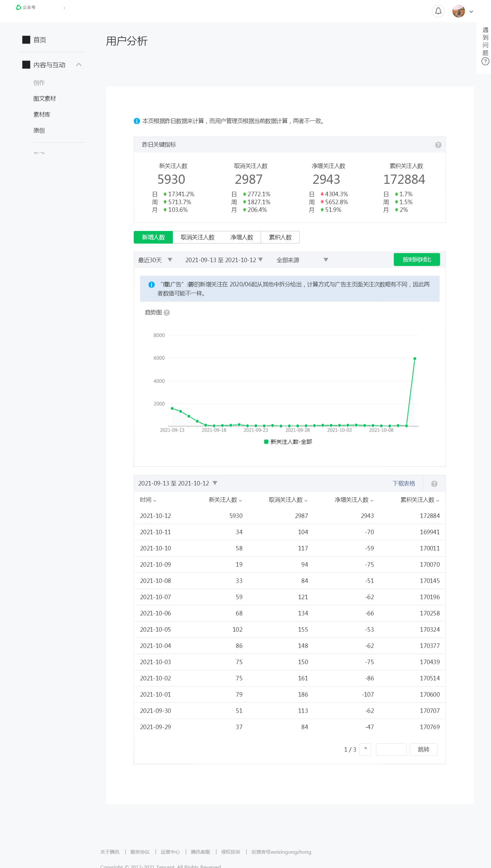Click the question mark beside 趋势图
The width and height of the screenshot is (491, 868).
coord(167,312)
